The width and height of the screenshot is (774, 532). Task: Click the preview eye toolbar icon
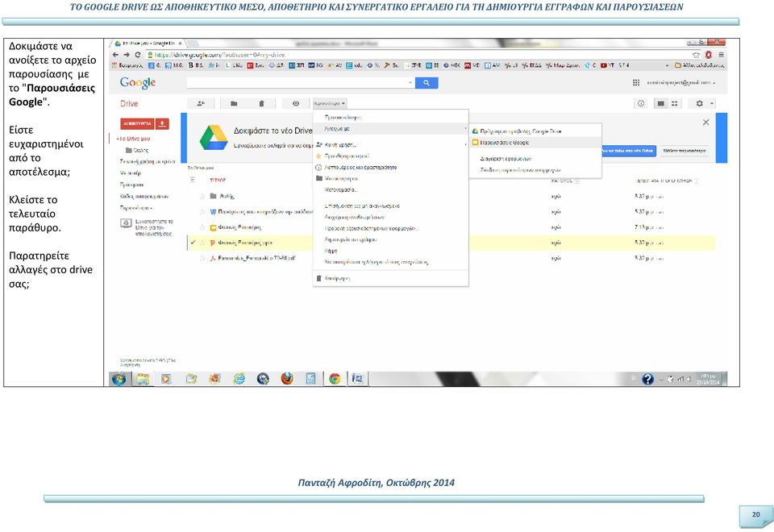click(x=296, y=103)
